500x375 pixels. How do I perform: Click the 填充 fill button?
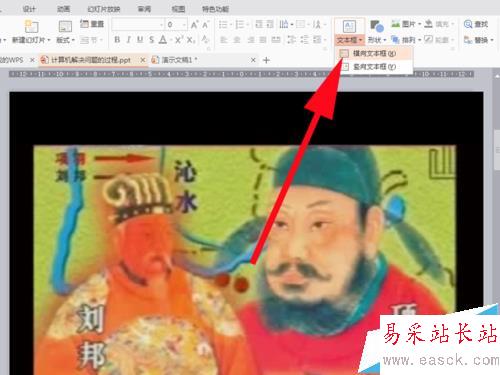[439, 24]
